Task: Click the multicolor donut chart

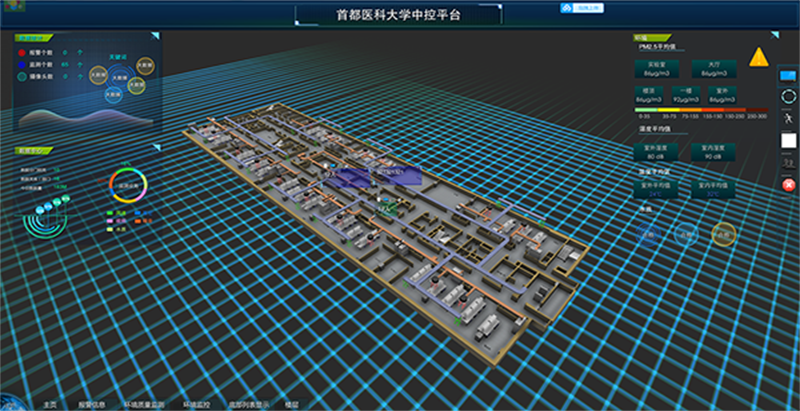Action: point(128,186)
